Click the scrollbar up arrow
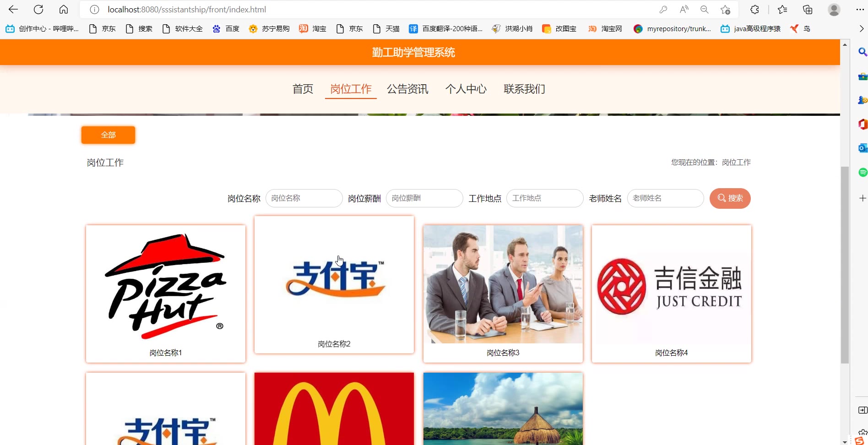868x445 pixels. (845, 44)
